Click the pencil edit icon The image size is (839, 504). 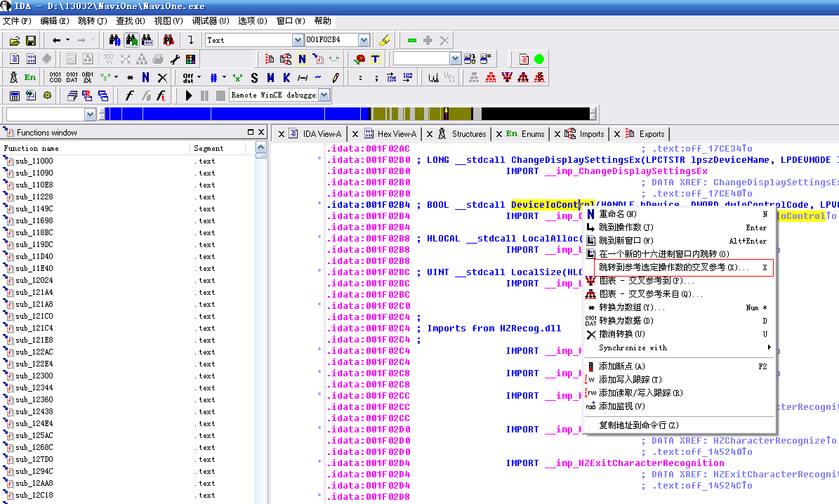336,78
